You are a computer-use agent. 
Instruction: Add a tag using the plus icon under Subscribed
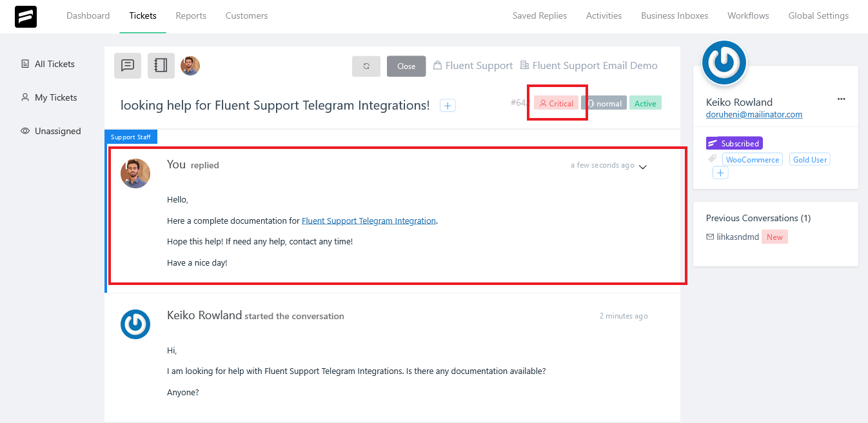coord(720,172)
